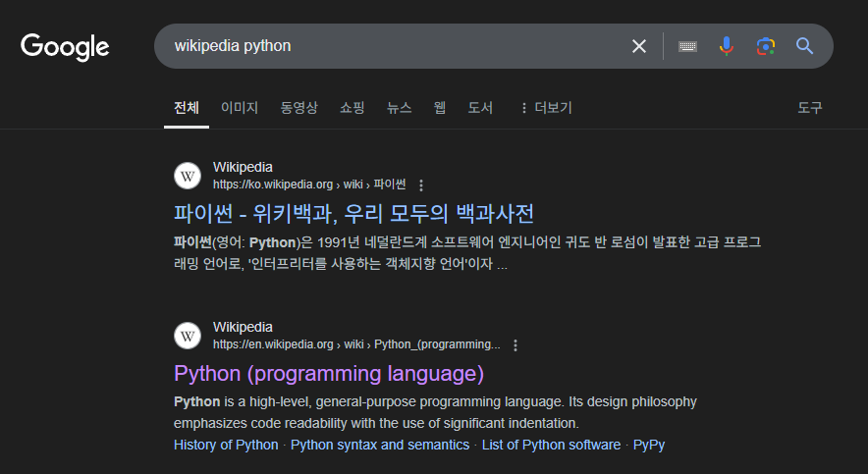
Task: Open the 도서 tab
Action: point(480,107)
